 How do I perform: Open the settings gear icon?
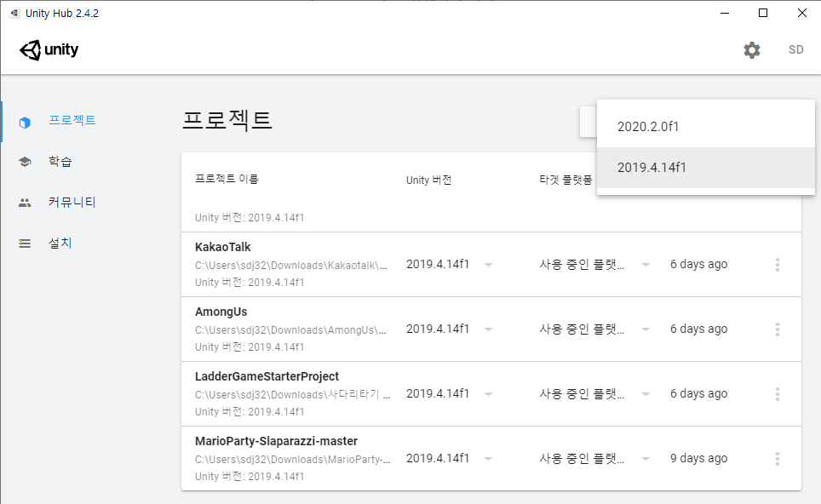pyautogui.click(x=752, y=50)
